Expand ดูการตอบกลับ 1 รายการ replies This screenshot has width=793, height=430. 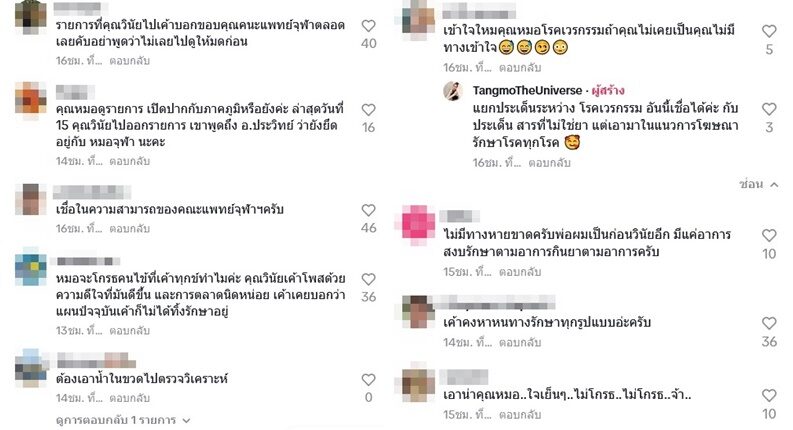pyautogui.click(x=123, y=420)
